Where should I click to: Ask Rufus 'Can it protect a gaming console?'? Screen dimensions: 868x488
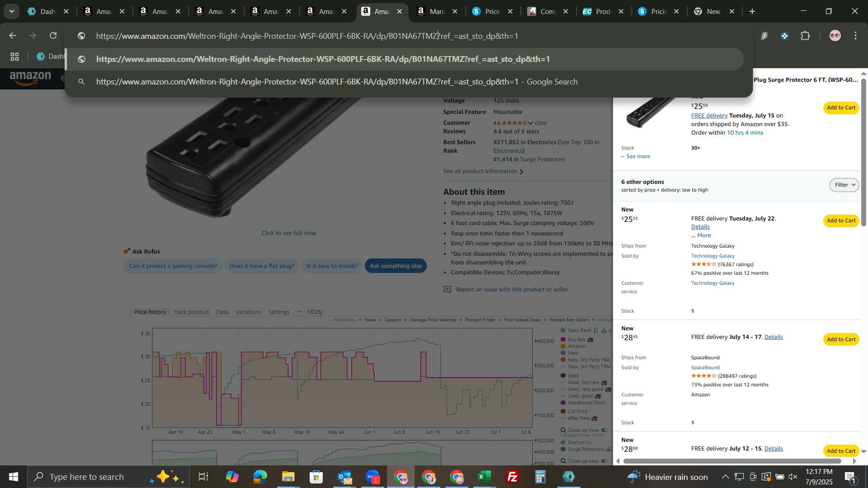click(x=173, y=266)
